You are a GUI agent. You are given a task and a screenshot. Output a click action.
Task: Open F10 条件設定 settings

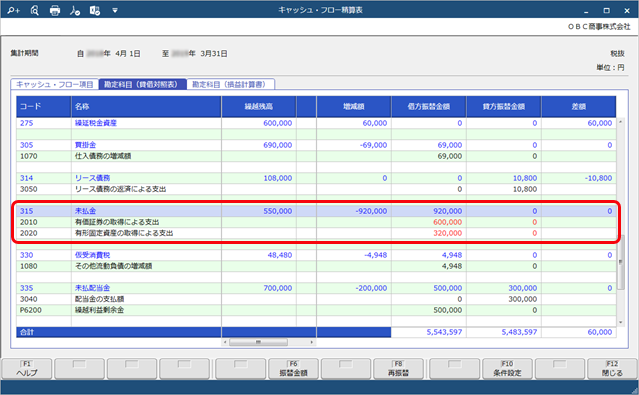tap(507, 369)
